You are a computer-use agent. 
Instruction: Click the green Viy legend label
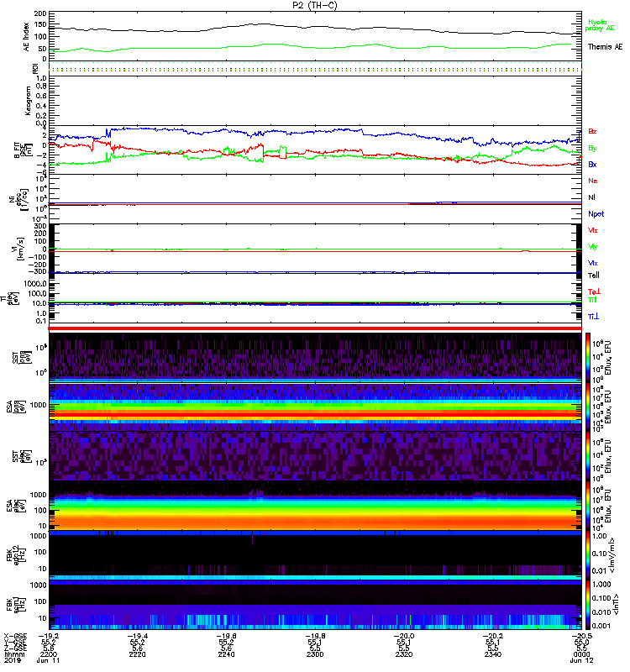point(593,247)
